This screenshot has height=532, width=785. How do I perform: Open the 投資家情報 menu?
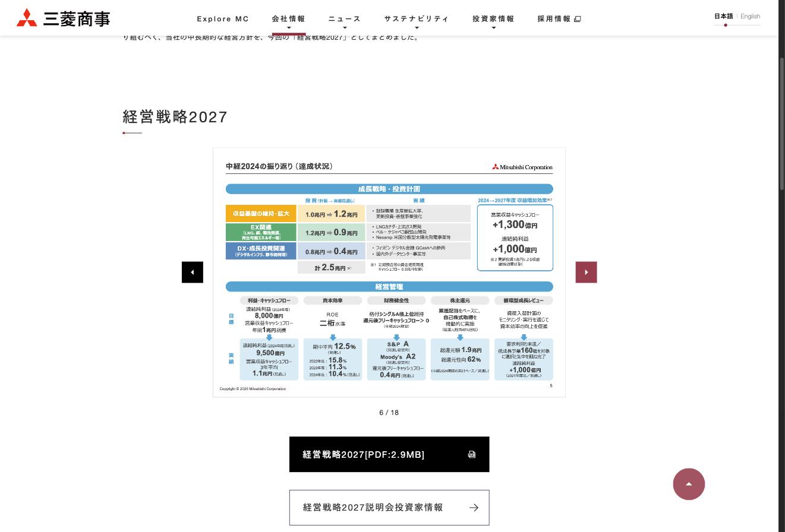493,19
